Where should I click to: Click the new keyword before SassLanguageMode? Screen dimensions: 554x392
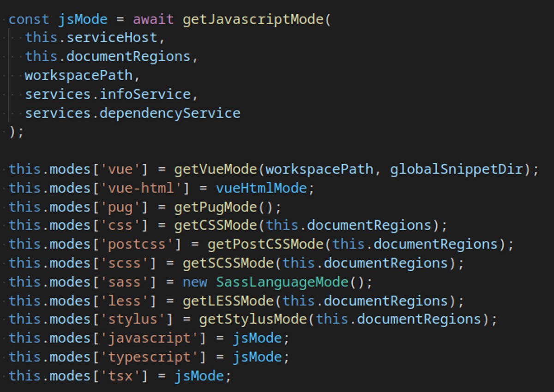(195, 282)
